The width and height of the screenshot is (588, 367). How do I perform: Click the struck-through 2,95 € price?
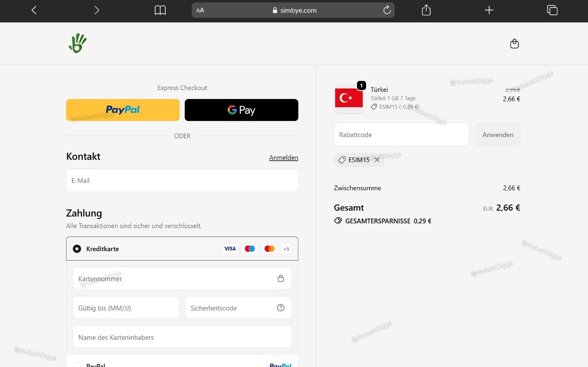(x=513, y=90)
